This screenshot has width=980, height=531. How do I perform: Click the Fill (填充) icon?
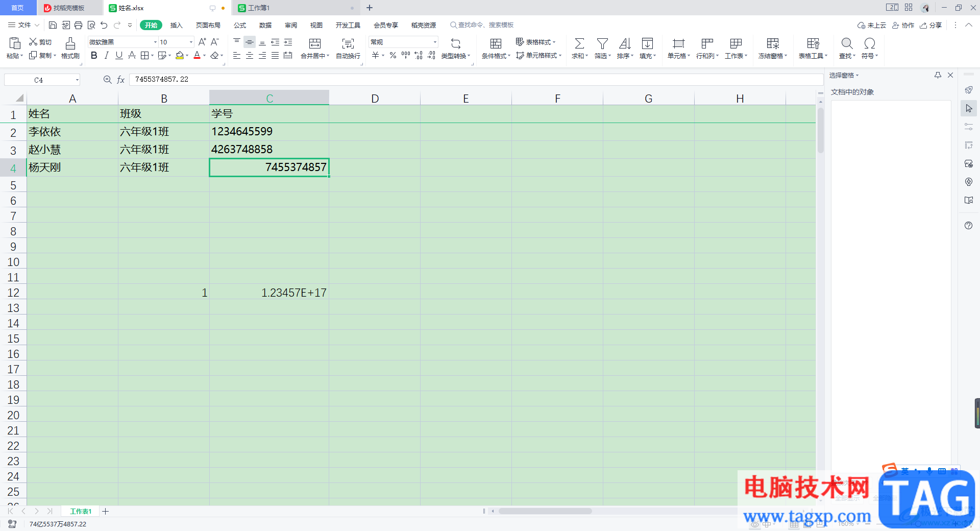pyautogui.click(x=647, y=43)
